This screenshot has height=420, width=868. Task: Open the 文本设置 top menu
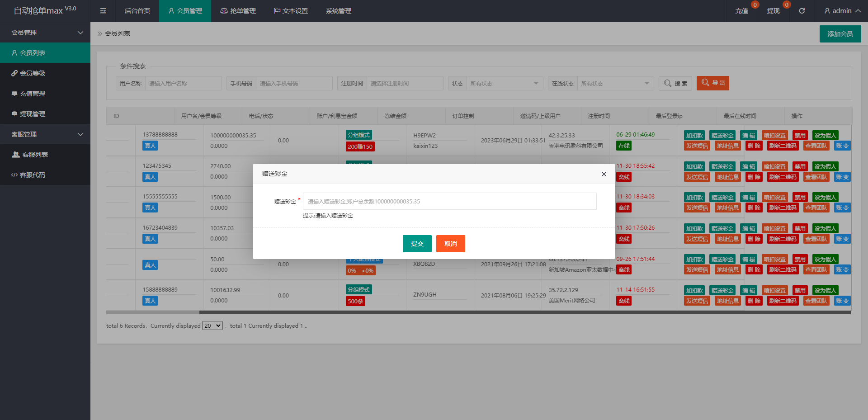[x=291, y=11]
